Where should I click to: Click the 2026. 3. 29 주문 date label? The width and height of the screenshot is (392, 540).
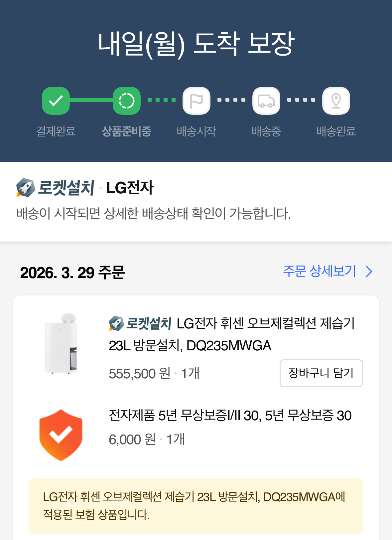(x=72, y=273)
